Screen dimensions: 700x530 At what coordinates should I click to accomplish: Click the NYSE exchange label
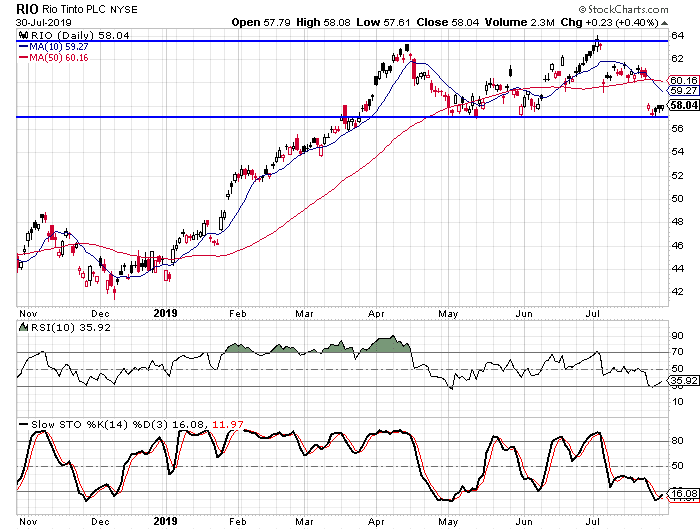pos(124,9)
